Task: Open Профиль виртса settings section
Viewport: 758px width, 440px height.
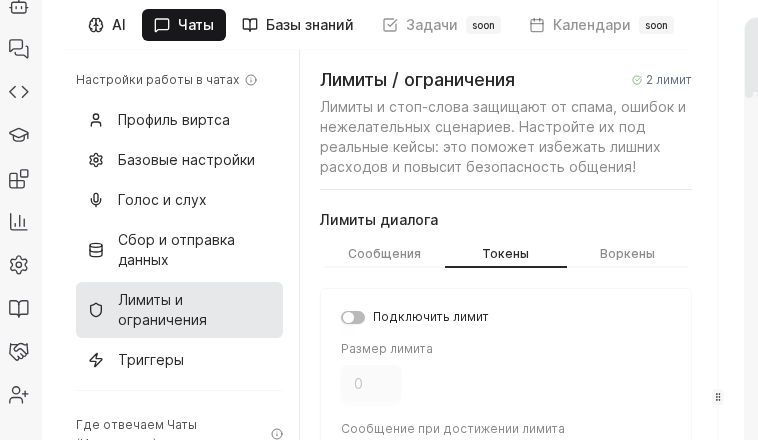Action: pos(174,120)
